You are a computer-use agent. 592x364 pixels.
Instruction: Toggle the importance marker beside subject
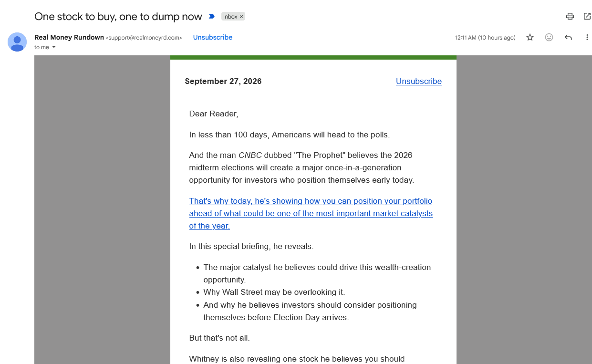[212, 16]
